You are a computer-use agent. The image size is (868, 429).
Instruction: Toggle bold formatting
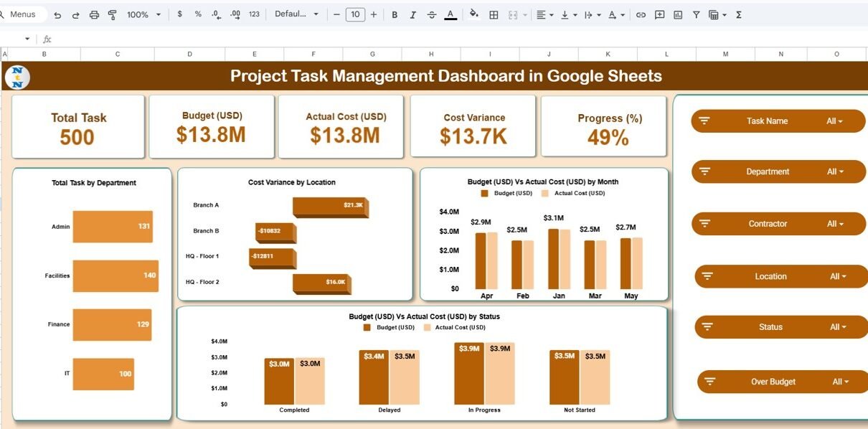coord(395,14)
